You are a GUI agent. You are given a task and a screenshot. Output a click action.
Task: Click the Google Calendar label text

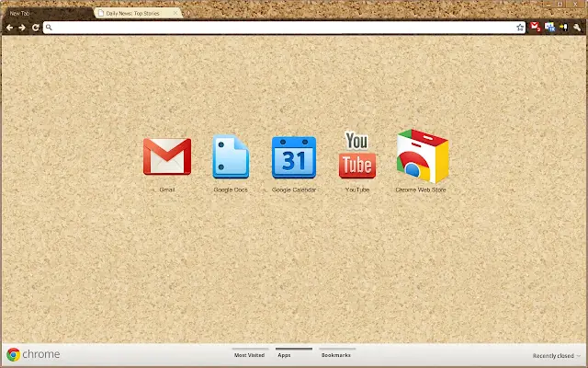pyautogui.click(x=294, y=190)
